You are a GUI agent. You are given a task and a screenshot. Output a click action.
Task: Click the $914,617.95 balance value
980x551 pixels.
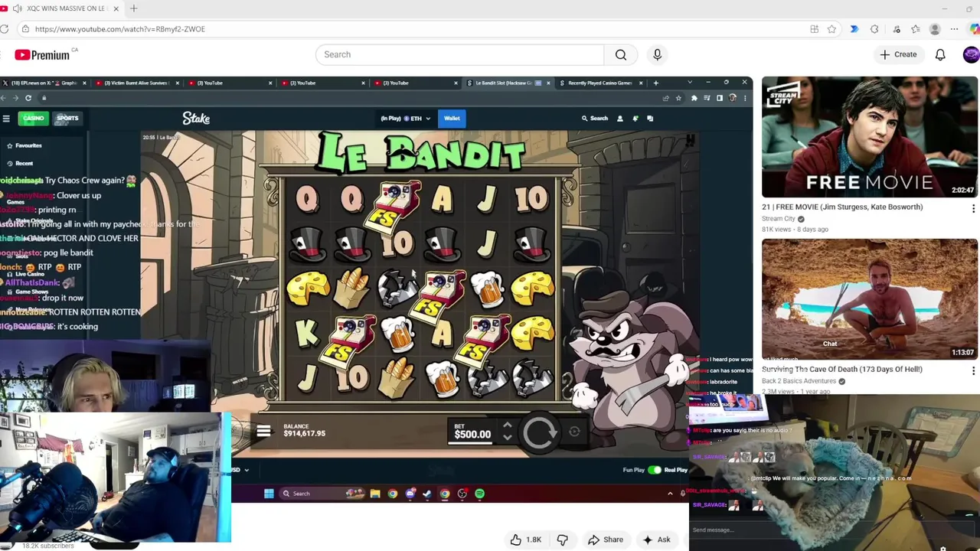pyautogui.click(x=304, y=434)
